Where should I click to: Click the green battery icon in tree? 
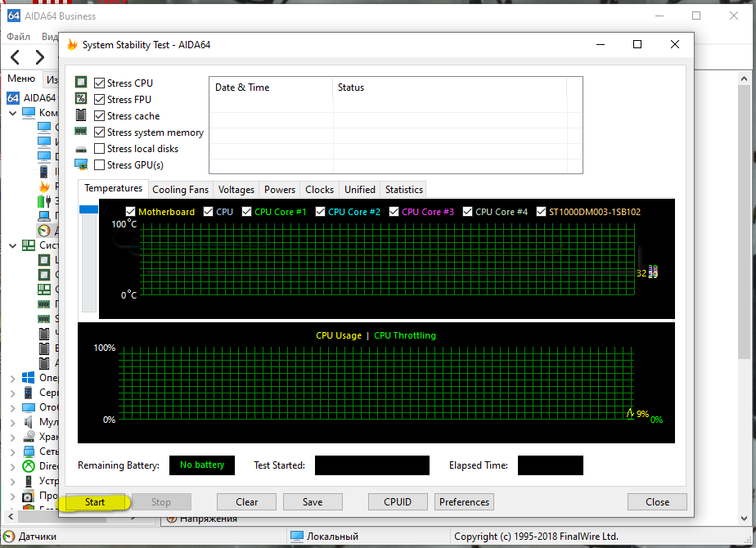click(x=44, y=201)
